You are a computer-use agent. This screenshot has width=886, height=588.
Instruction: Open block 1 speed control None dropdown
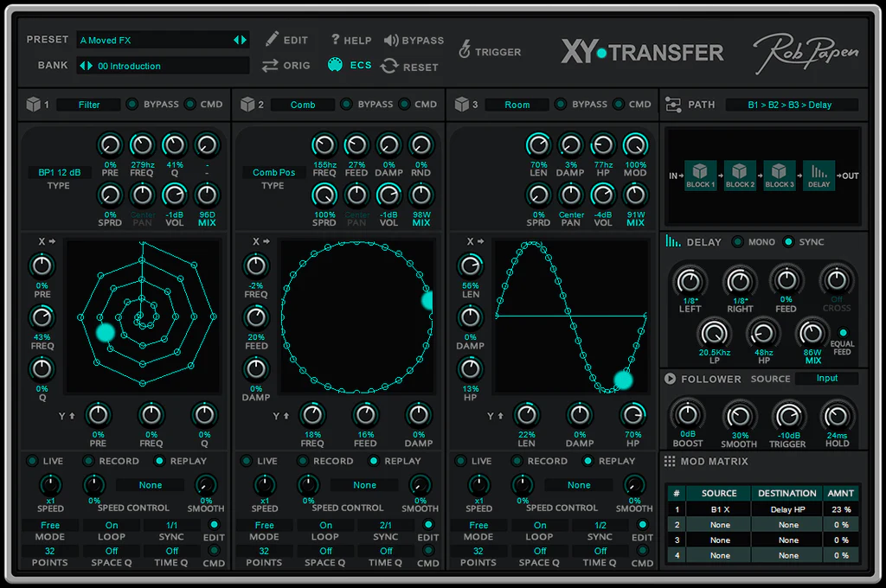point(151,484)
